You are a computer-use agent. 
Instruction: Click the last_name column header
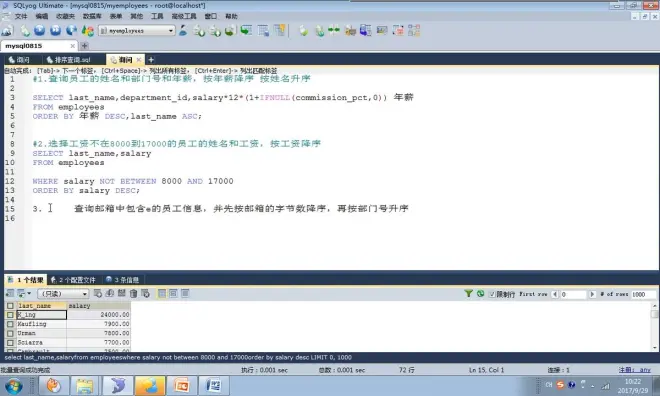click(41, 306)
